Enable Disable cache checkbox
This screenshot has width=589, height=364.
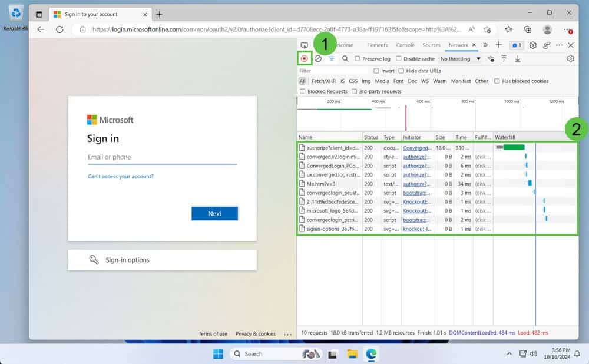399,58
